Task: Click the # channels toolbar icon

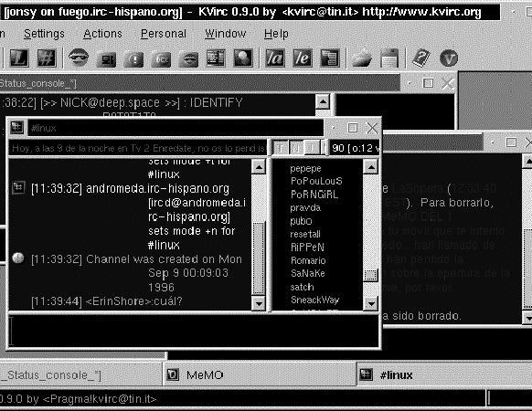Action: coord(47,58)
